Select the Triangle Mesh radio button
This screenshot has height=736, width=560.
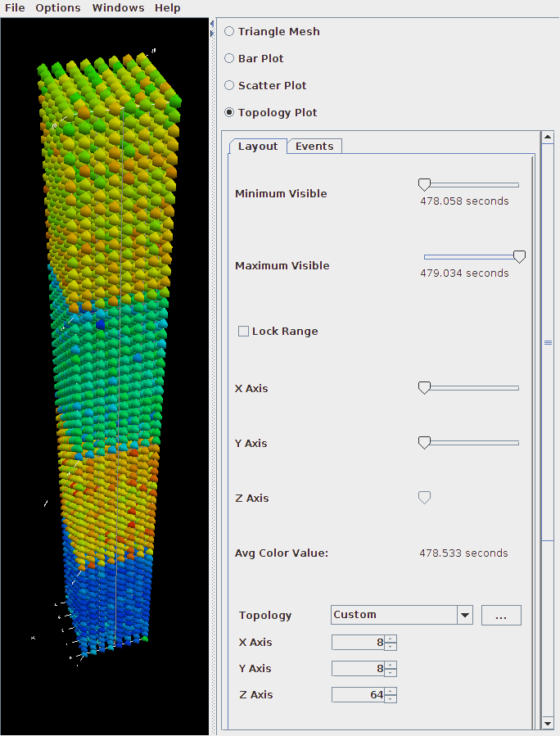229,31
